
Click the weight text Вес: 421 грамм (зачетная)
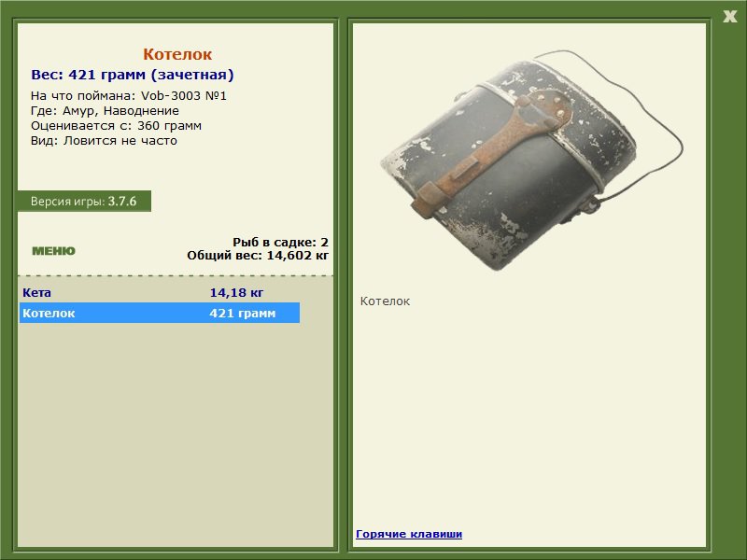pos(133,75)
